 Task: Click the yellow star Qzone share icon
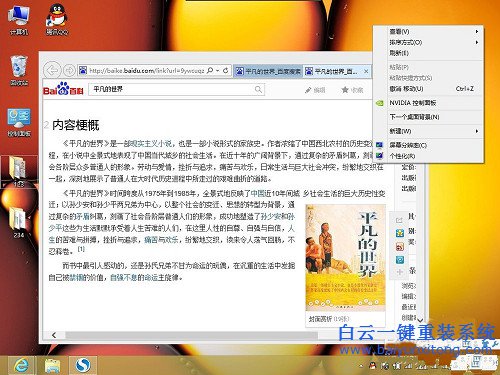tap(400, 233)
